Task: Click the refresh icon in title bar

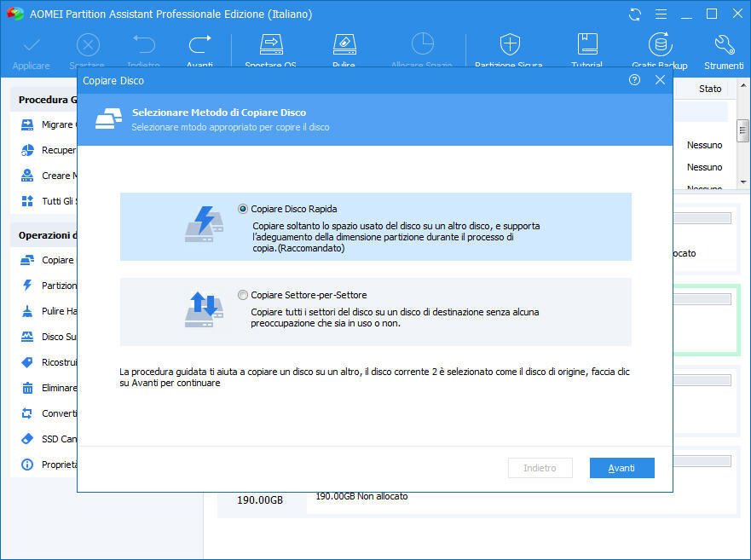Action: click(635, 14)
